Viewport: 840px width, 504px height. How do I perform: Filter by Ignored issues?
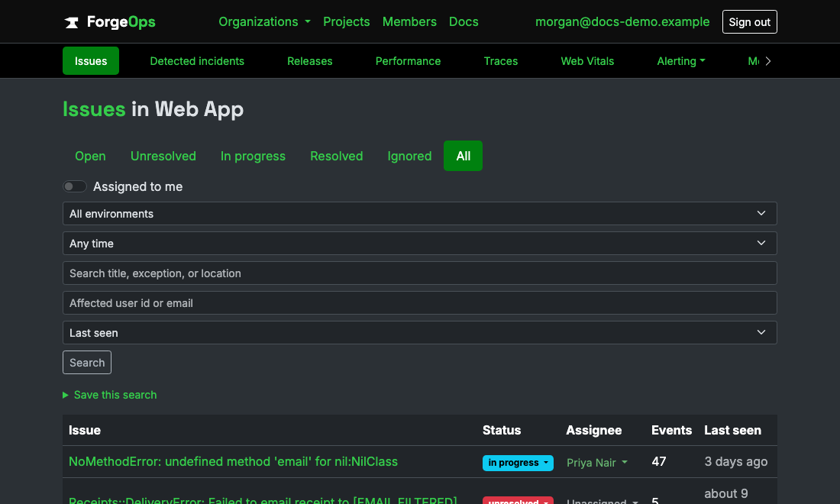(x=409, y=156)
